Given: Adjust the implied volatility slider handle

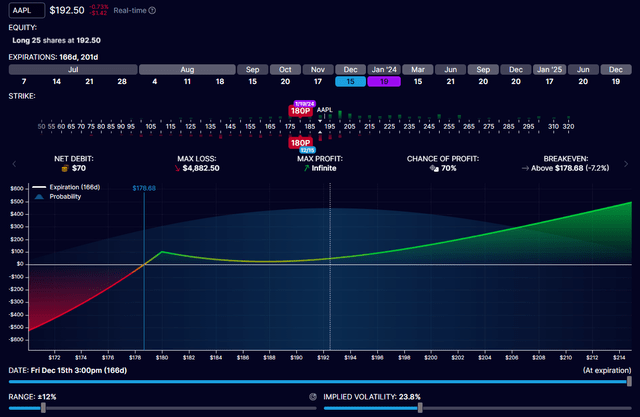Looking at the screenshot, I should [420, 408].
